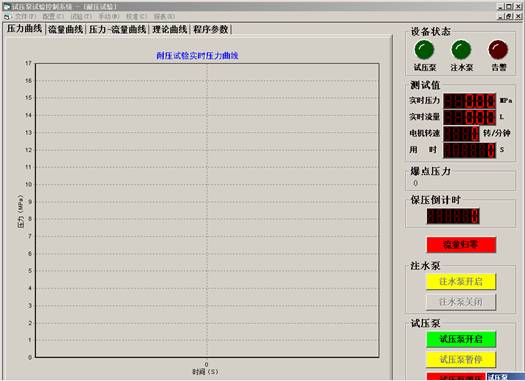
Task: Switch to the 流量曲线 tab
Action: point(66,29)
